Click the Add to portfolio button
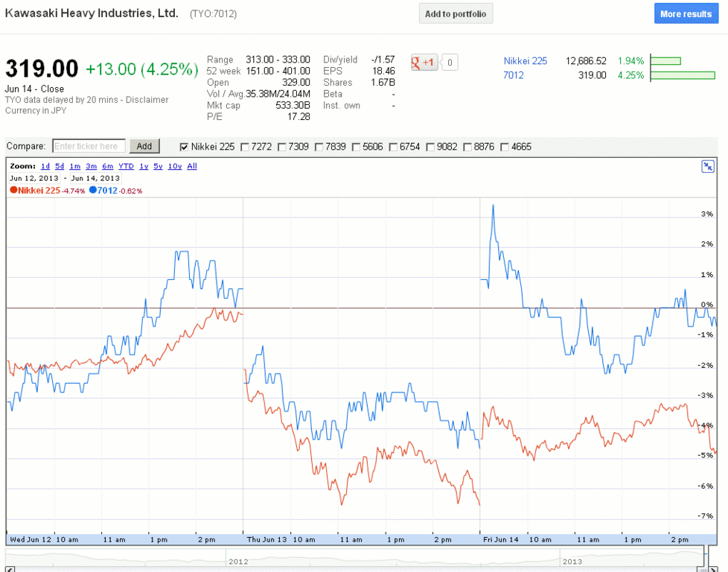Viewport: 728px width, 572px height. click(456, 14)
